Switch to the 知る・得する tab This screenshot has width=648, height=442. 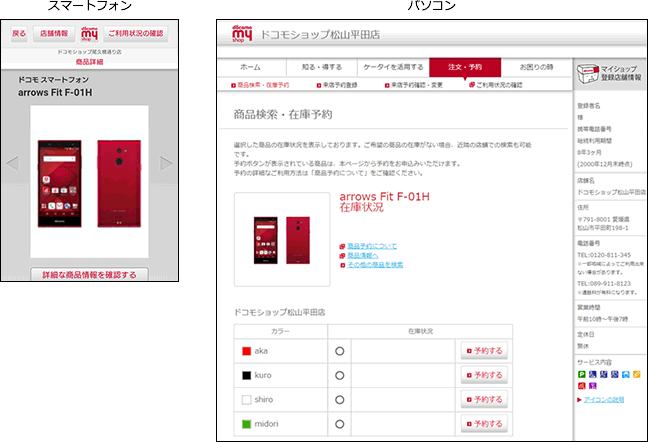point(322,67)
